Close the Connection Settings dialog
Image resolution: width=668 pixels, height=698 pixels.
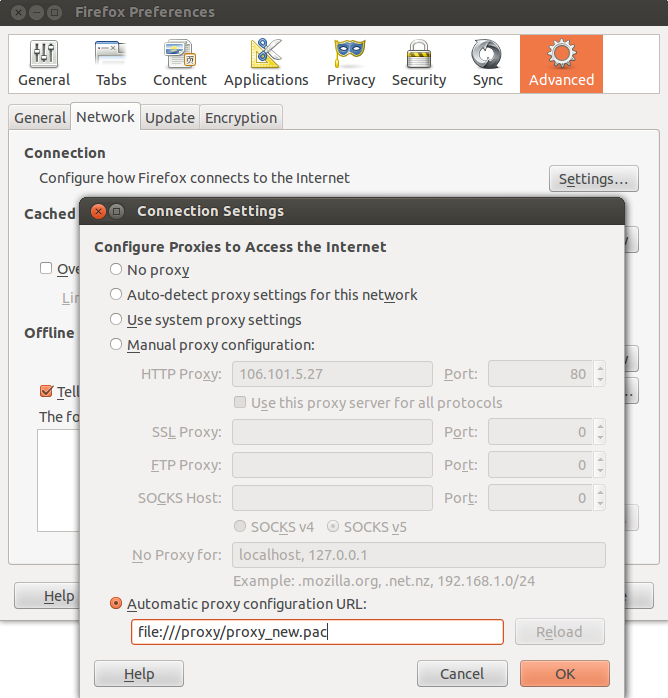[x=98, y=211]
